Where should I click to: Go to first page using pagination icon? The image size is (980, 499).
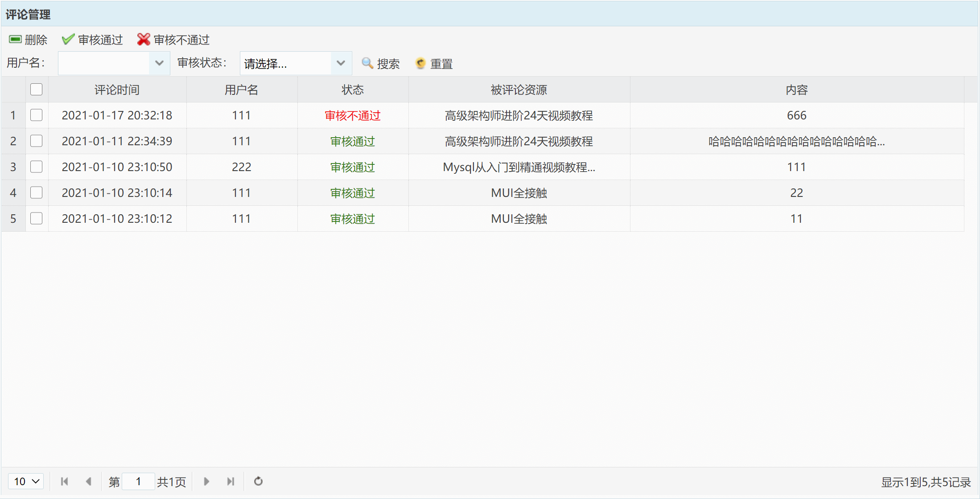point(64,481)
